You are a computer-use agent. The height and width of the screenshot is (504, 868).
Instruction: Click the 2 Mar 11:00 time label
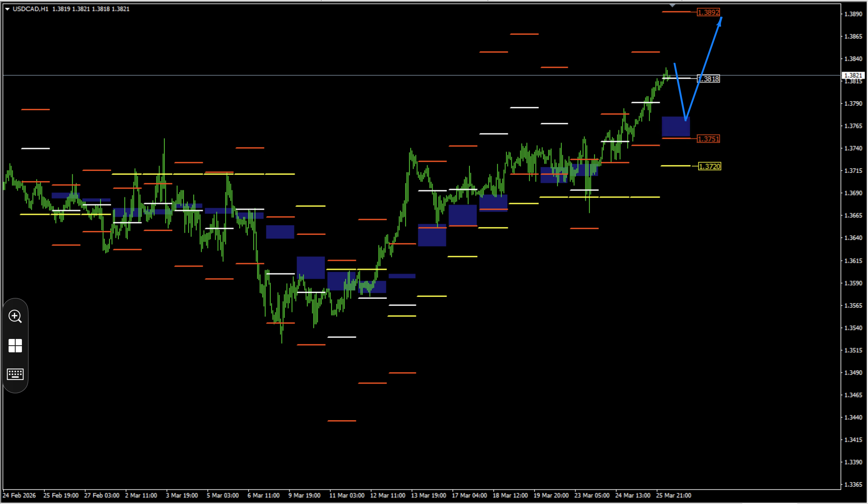pos(141,495)
